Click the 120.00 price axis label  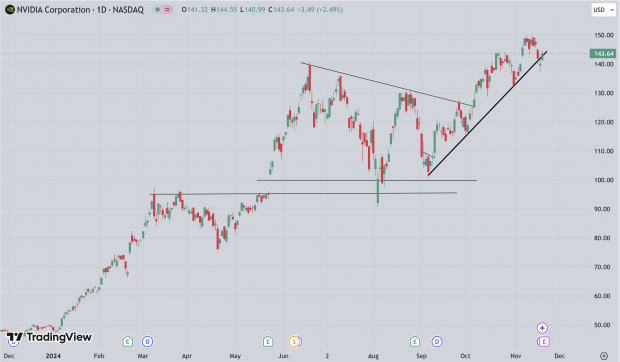click(x=604, y=122)
